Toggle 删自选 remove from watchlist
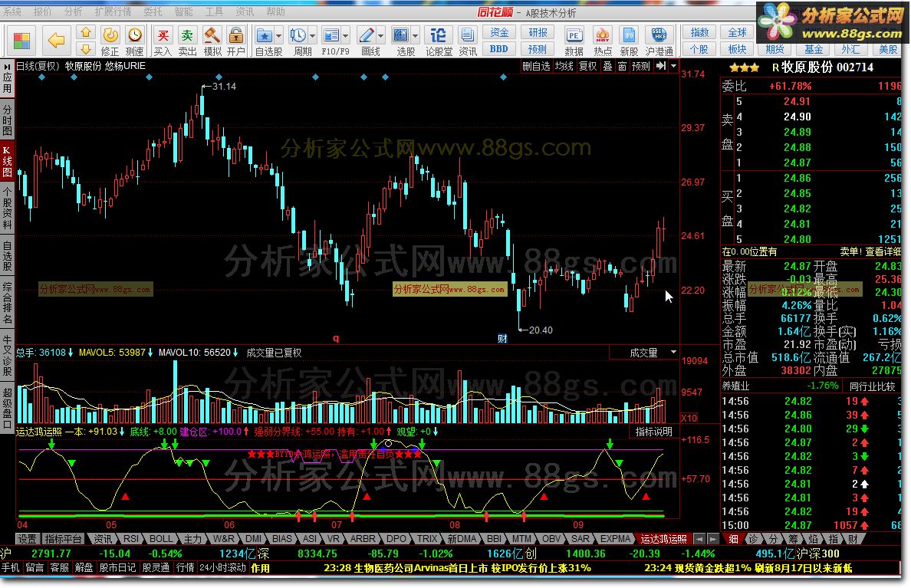Screen dimensions: 911x588 point(536,66)
